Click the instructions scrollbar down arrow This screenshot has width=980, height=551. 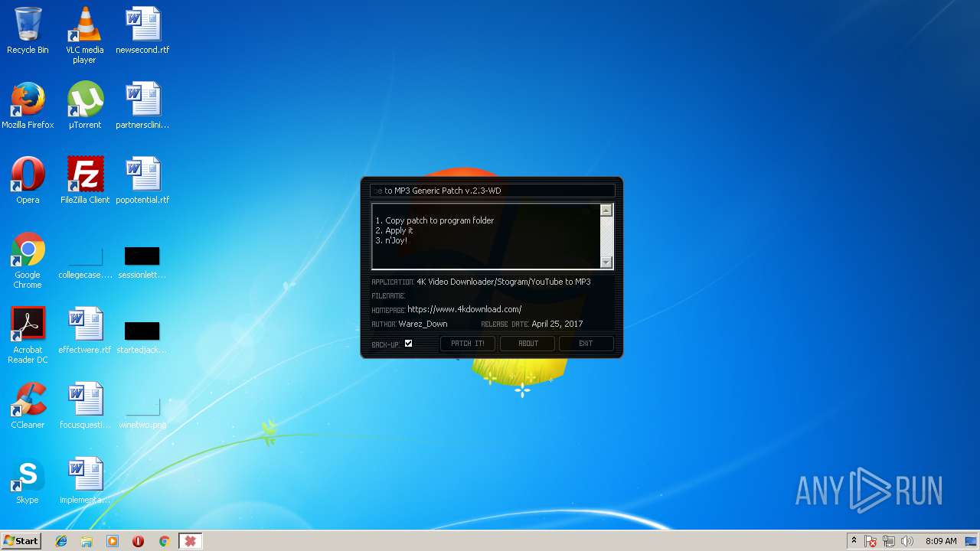[606, 262]
